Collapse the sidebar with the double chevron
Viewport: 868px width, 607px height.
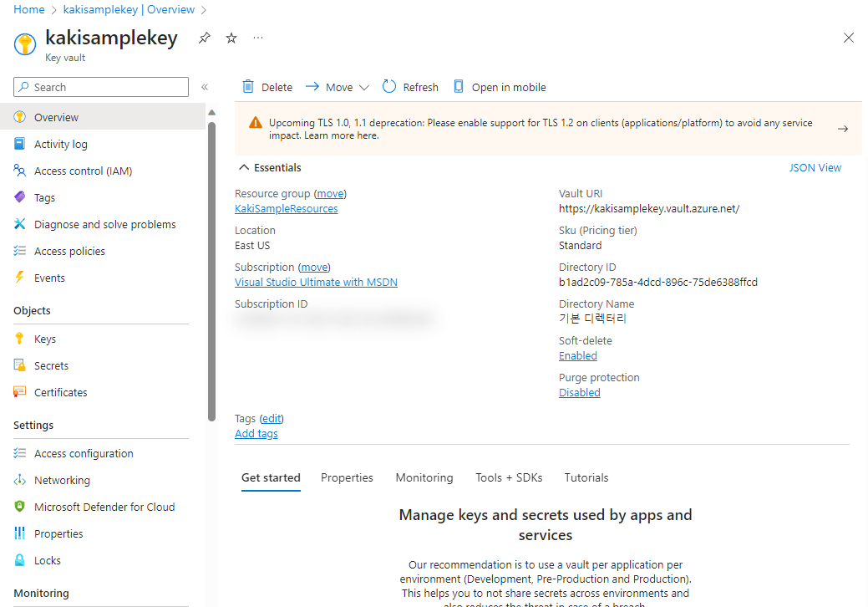click(205, 87)
